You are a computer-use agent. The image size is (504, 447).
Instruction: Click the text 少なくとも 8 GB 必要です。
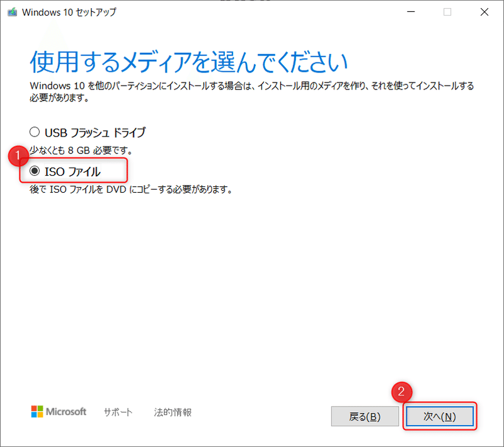point(81,150)
